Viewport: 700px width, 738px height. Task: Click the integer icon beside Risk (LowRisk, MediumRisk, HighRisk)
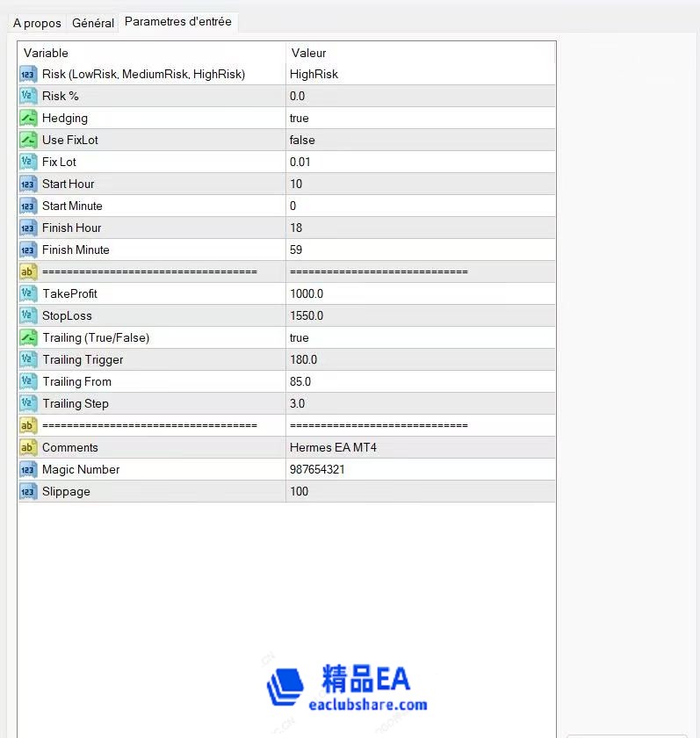tap(28, 75)
